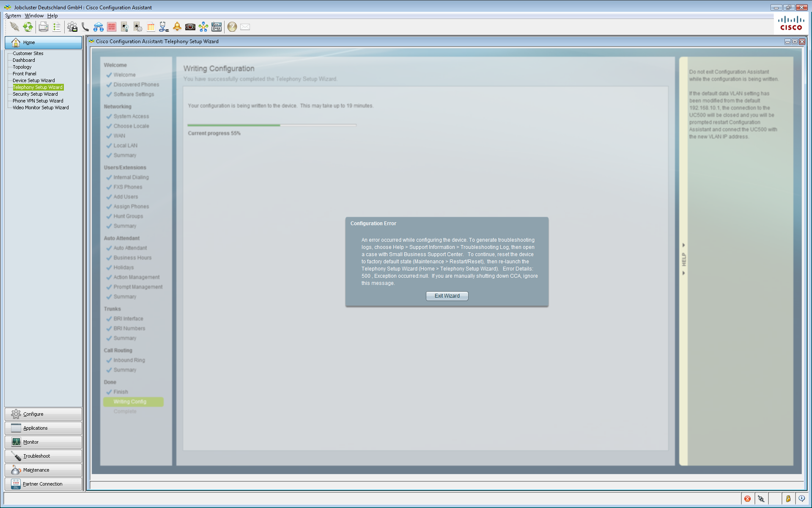Minimize the Telephony Setup Wizard inner window
812x508 pixels.
[x=787, y=41]
